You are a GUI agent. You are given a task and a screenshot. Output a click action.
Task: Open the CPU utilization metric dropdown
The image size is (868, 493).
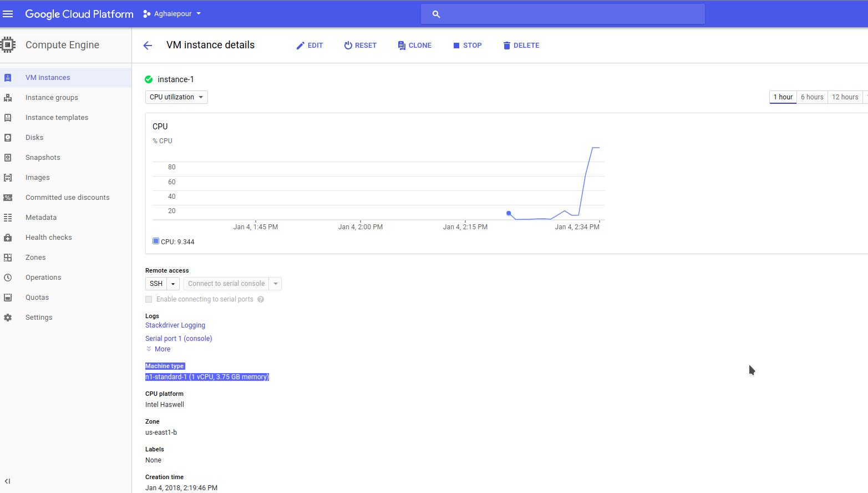(176, 97)
